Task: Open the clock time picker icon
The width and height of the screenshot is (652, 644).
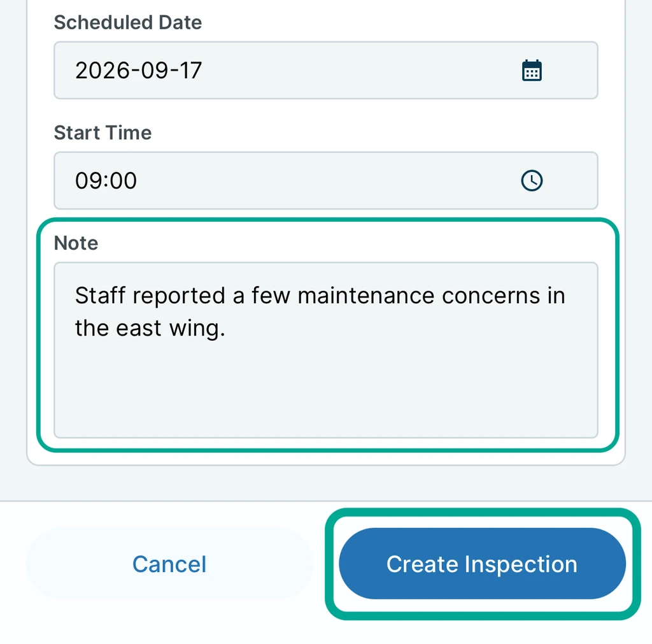Action: pos(532,180)
